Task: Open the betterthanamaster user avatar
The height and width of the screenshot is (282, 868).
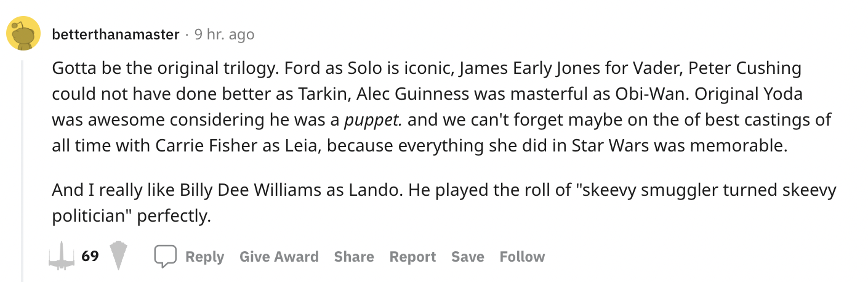Action: click(x=23, y=34)
